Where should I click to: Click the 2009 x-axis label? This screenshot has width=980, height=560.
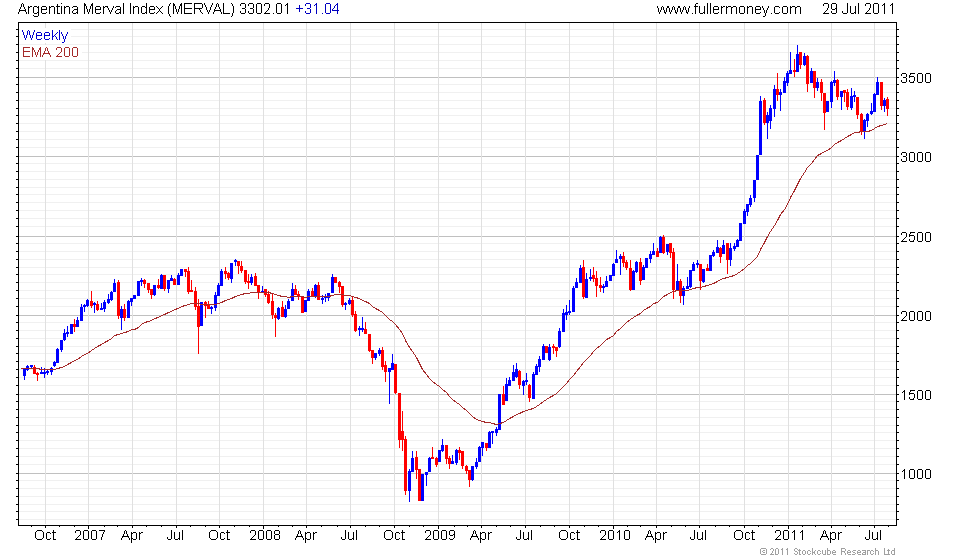click(439, 536)
